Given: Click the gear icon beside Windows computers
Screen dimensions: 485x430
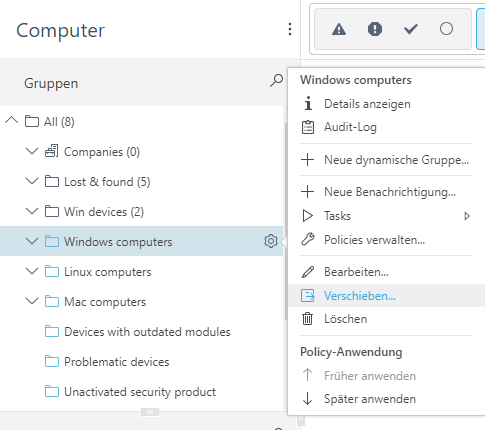Looking at the screenshot, I should click(x=271, y=241).
